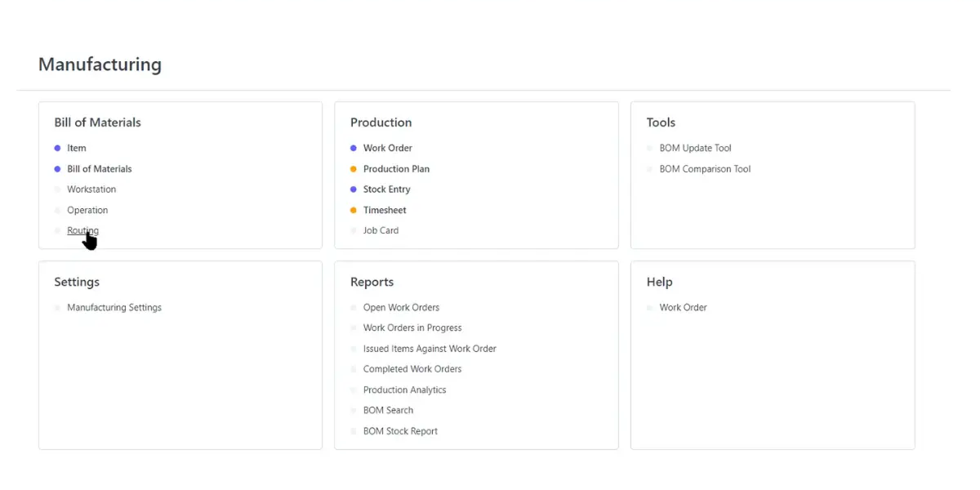View Work Orders in Progress report
The height and width of the screenshot is (490, 980).
(412, 328)
